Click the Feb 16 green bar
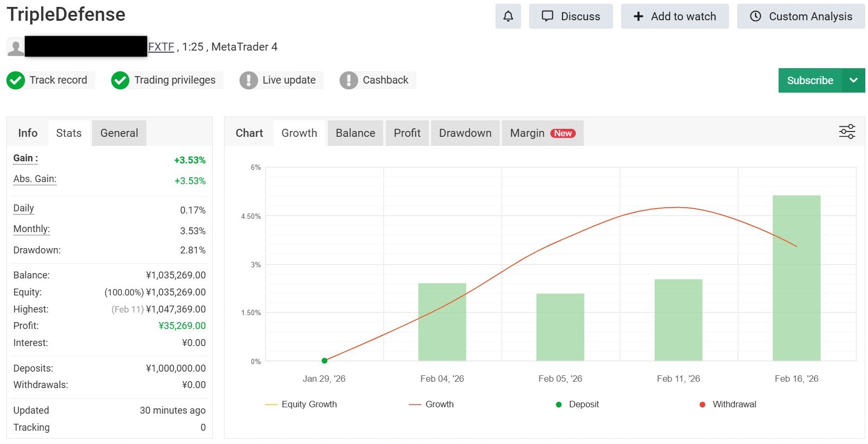Image resolution: width=868 pixels, height=444 pixels. (796, 278)
